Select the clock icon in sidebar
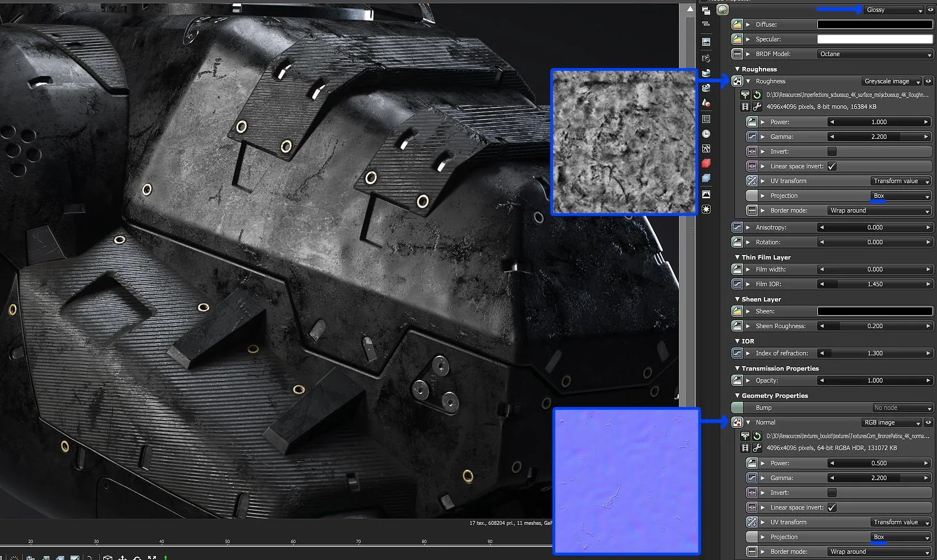This screenshot has width=937, height=560. [x=706, y=134]
